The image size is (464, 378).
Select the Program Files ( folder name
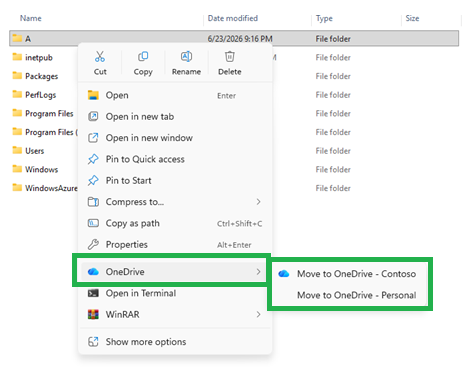51,132
